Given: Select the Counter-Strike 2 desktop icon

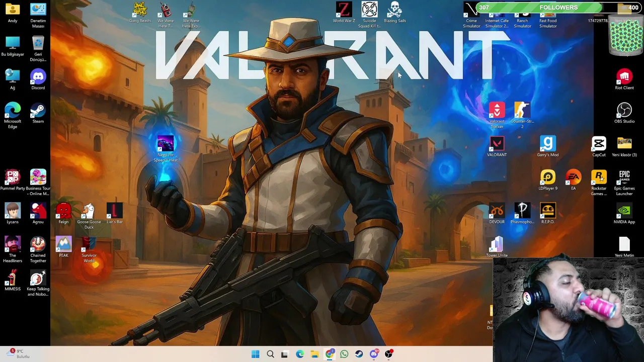Looking at the screenshot, I should click(522, 115).
